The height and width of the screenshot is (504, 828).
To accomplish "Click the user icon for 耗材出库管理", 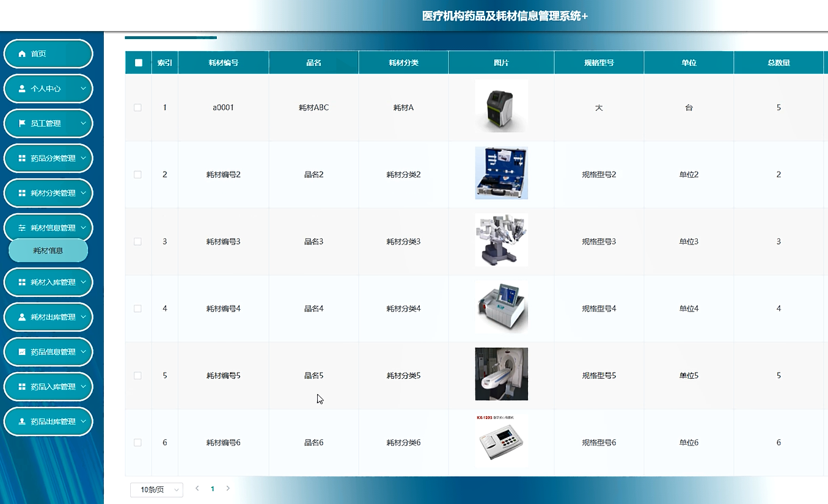I will [23, 317].
